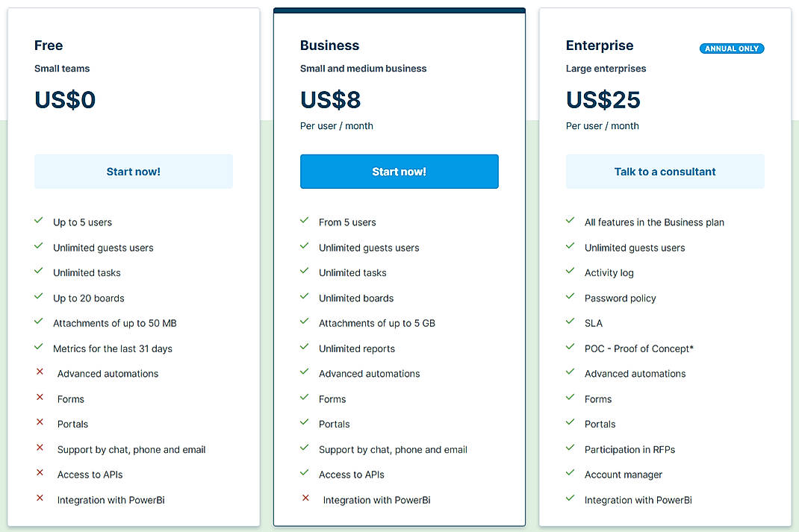Click the red X beside Portals in Free plan
Screen dimensions: 799x532
40,424
